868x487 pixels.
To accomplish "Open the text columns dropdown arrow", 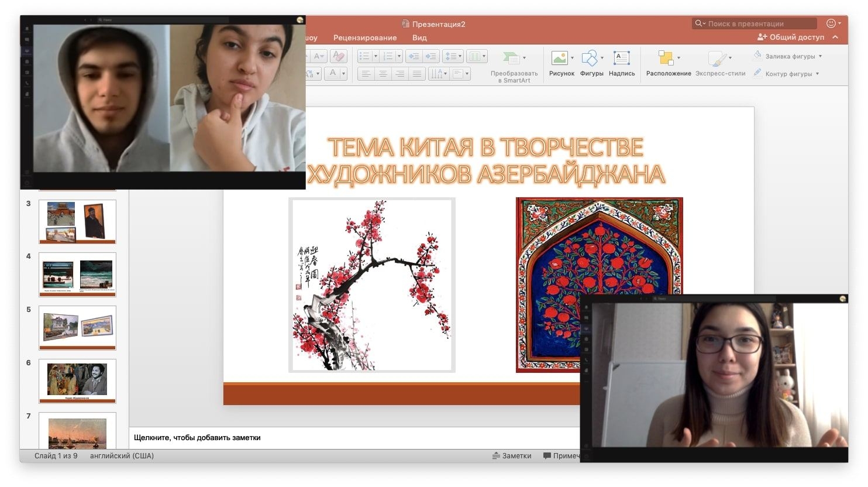I will [484, 56].
